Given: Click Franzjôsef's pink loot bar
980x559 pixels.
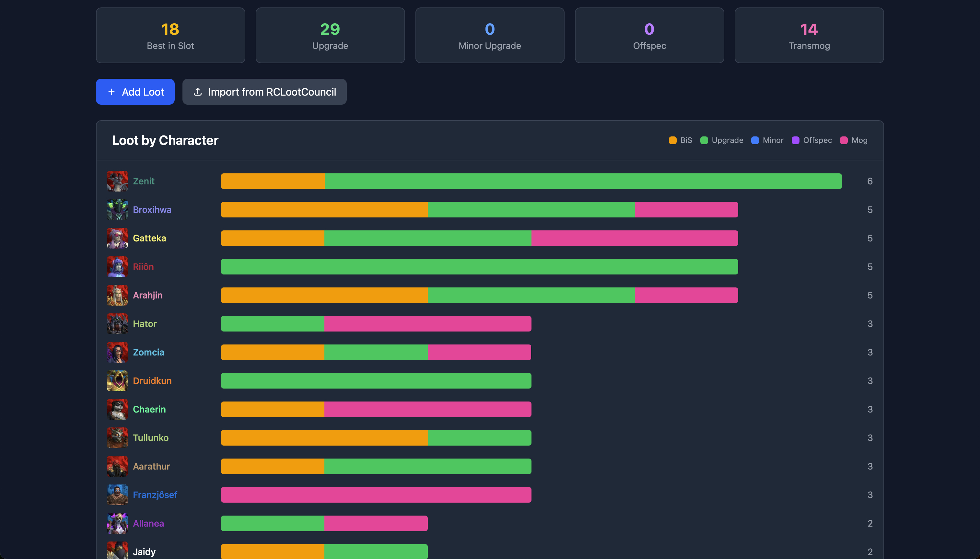Looking at the screenshot, I should coord(376,495).
